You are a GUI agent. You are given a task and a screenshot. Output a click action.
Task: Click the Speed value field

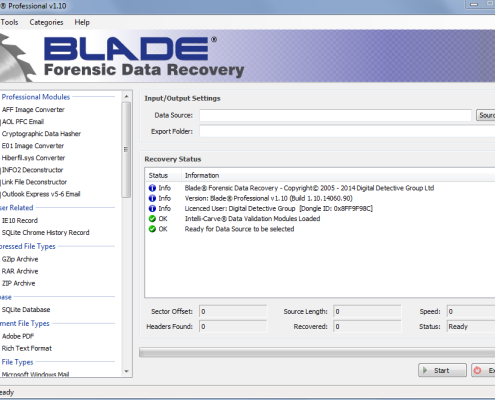[x=471, y=311]
